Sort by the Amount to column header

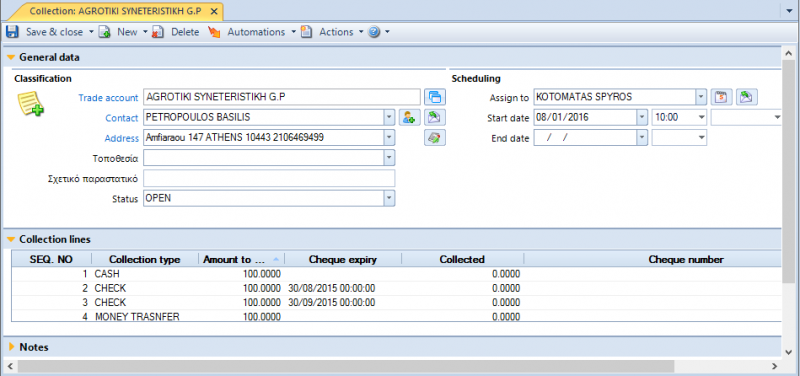point(241,259)
